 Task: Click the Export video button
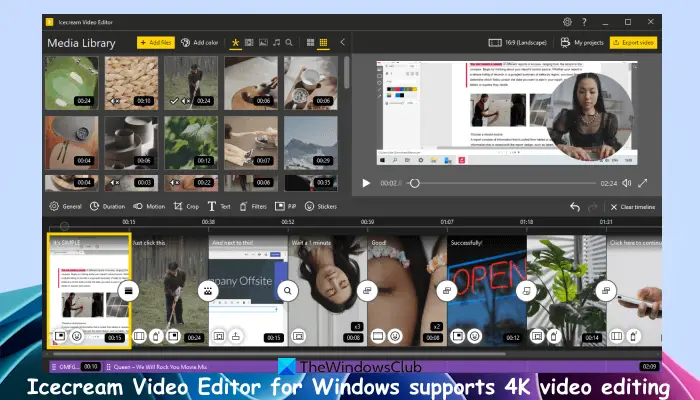click(x=633, y=43)
